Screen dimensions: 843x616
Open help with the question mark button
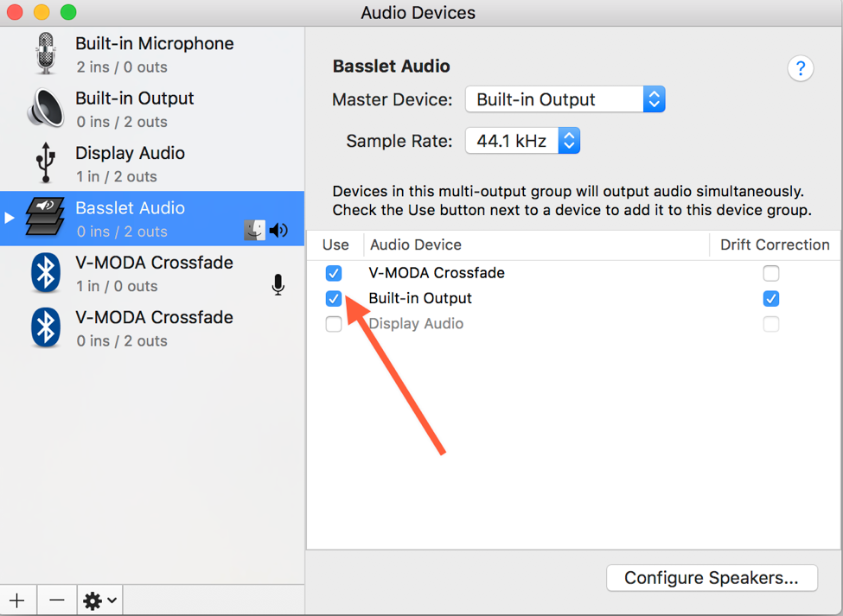tap(800, 69)
